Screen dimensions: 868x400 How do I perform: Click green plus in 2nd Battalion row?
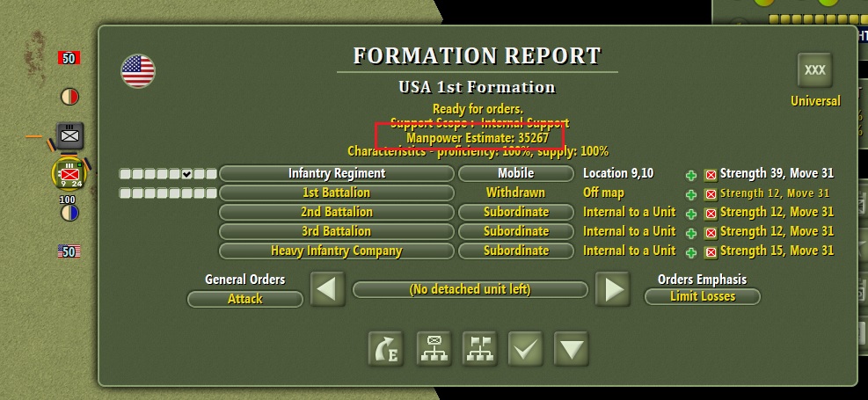tap(691, 214)
